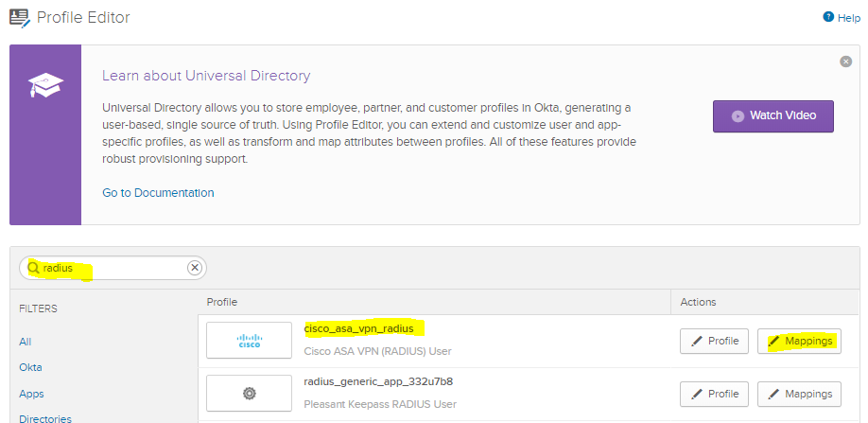868x423 pixels.
Task: Click the Watch Video button
Action: click(773, 116)
